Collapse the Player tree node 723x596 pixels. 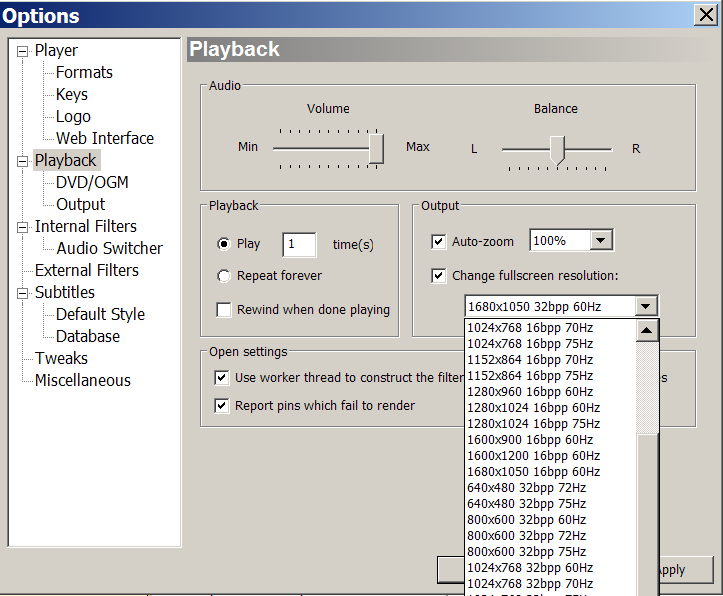point(23,51)
